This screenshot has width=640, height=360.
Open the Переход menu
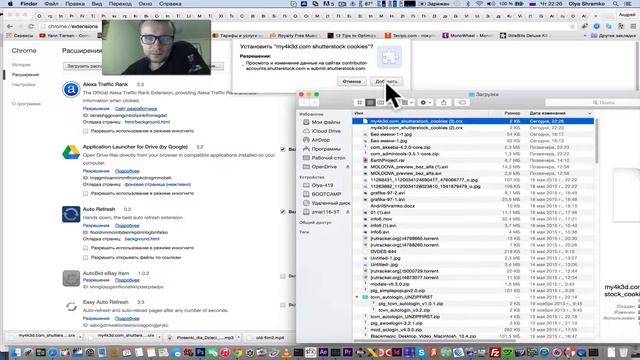[x=120, y=4]
